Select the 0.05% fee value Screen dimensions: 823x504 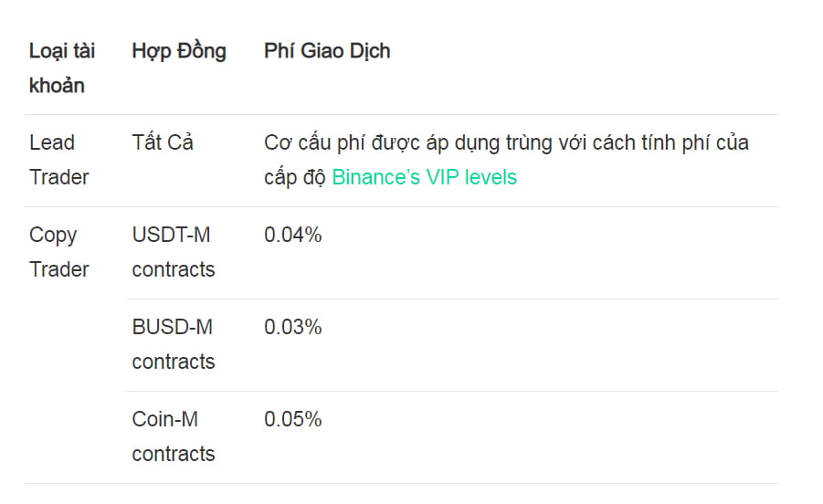coord(293,419)
